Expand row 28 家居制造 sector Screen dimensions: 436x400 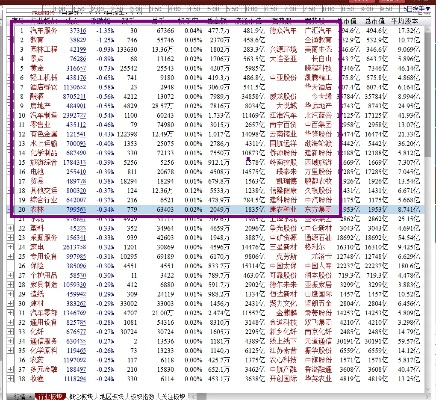[10, 285]
